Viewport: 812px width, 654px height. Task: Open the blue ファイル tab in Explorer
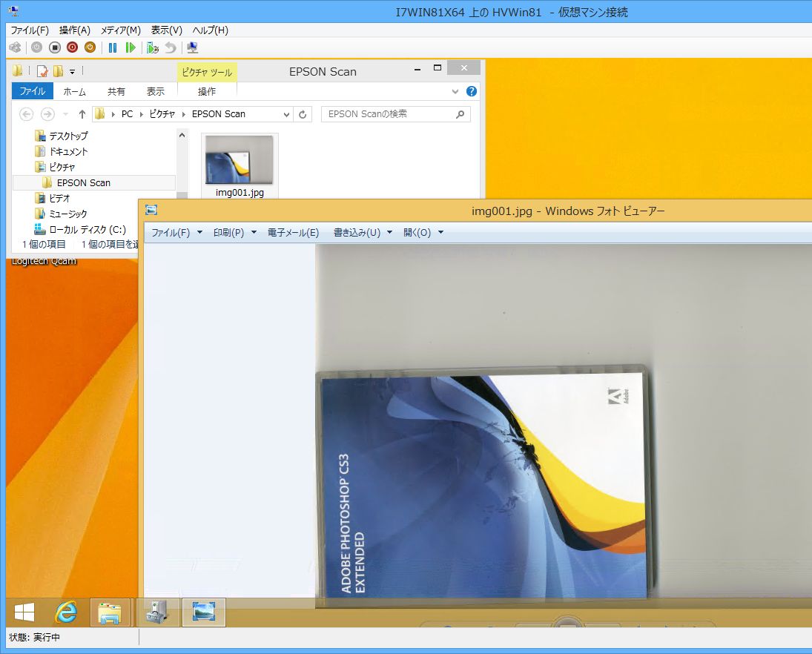32,91
